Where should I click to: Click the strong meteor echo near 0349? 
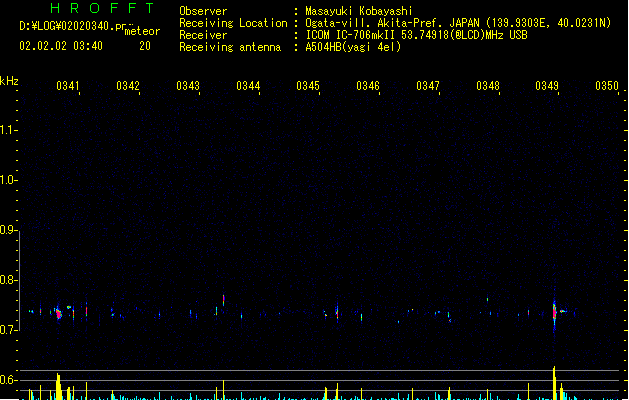point(554,312)
